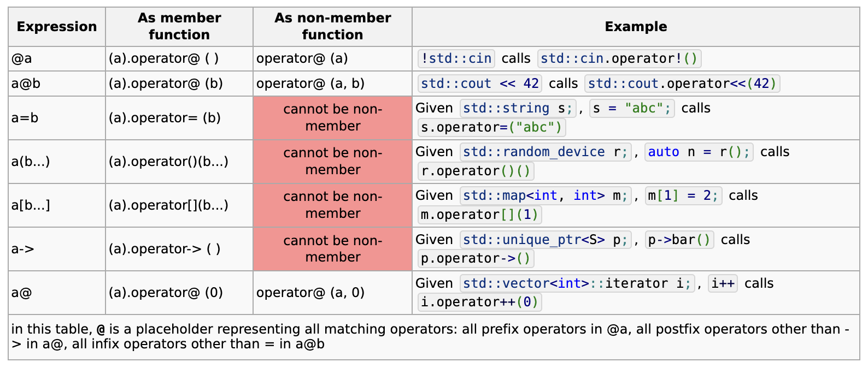Click the !std::cin code link
The width and height of the screenshot is (868, 368).
coord(456,58)
